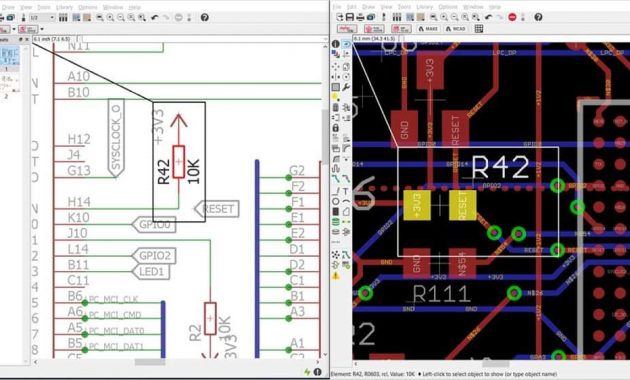Image resolution: width=630 pixels, height=380 pixels.
Task: Click the DRC warning triangle icon
Action: click(x=335, y=276)
